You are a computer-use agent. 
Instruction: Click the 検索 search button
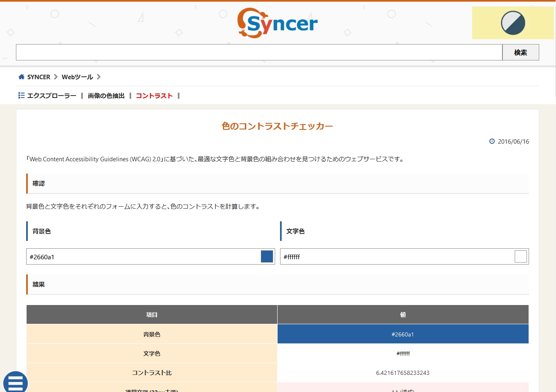(x=520, y=52)
